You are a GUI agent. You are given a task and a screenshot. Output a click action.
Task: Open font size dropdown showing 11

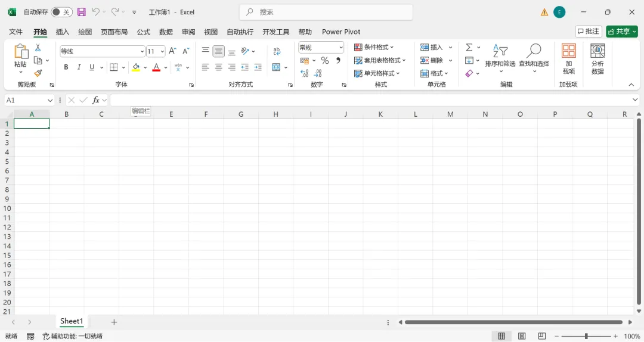point(162,51)
